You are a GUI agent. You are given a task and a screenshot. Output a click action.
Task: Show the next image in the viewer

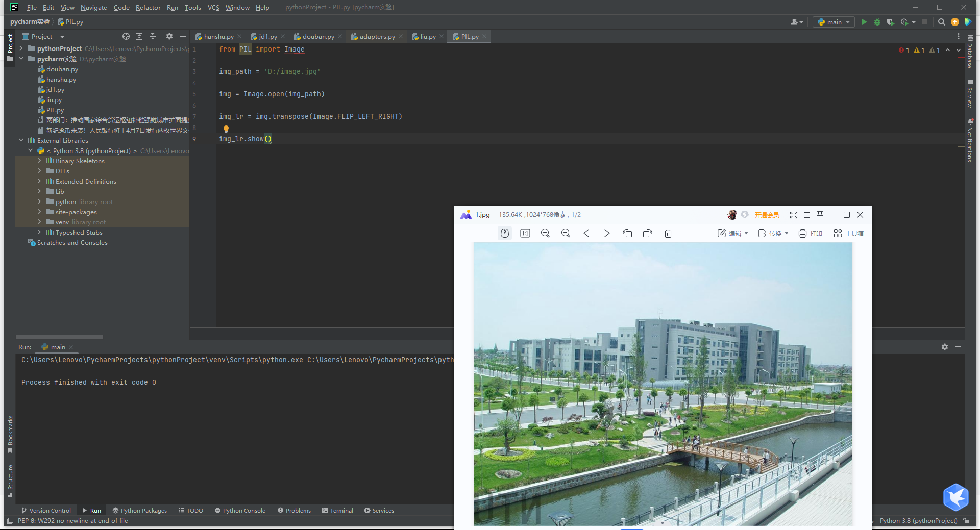[x=606, y=233]
